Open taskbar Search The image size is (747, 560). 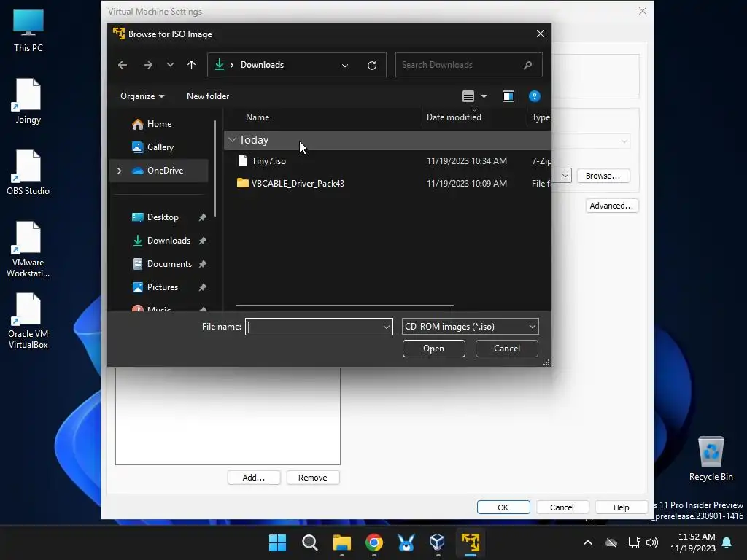[309, 542]
